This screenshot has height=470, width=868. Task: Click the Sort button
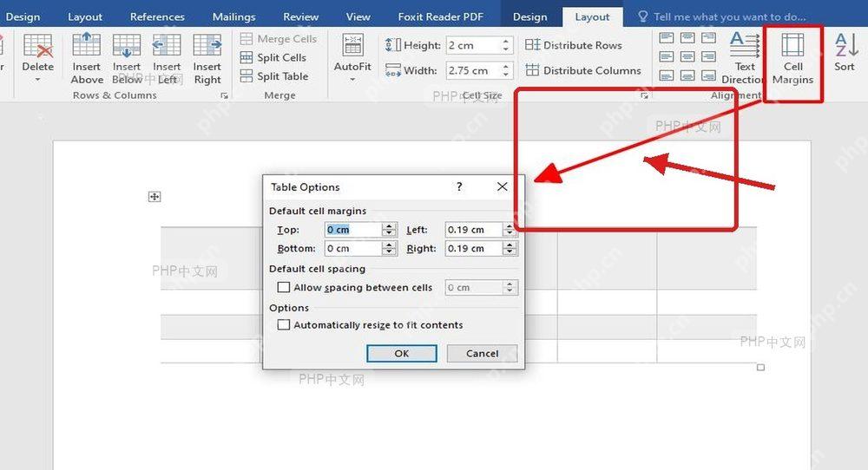[845, 53]
